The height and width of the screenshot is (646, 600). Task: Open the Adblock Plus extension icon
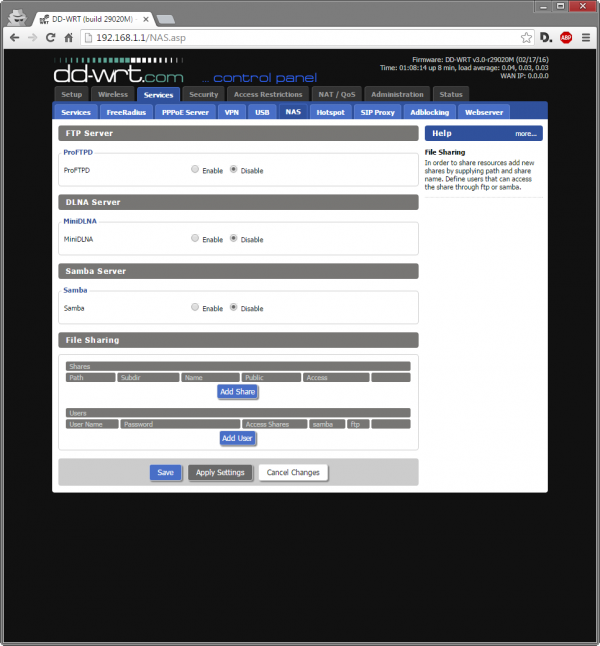[x=566, y=38]
